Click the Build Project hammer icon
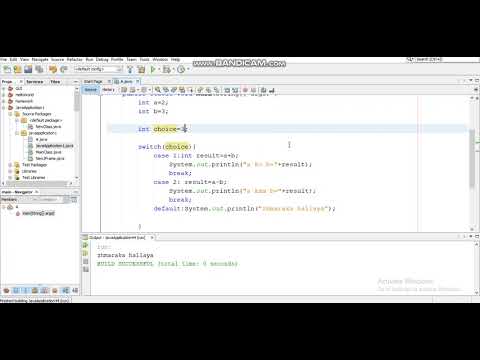 coord(130,69)
